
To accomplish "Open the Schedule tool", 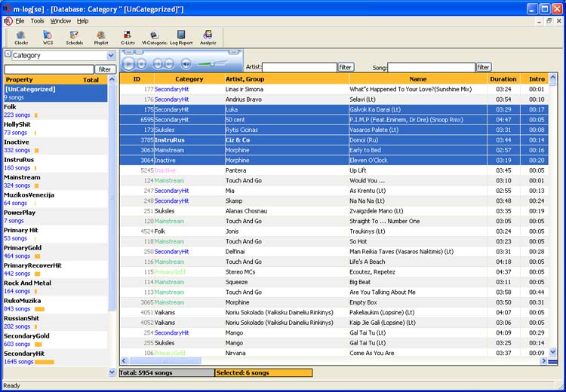I will 75,38.
